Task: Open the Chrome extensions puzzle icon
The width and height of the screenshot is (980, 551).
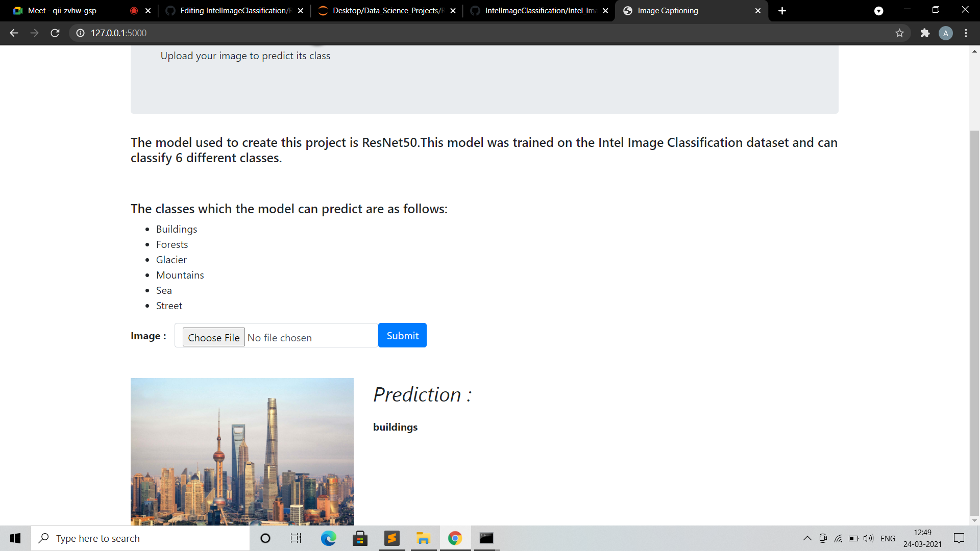Action: tap(925, 33)
